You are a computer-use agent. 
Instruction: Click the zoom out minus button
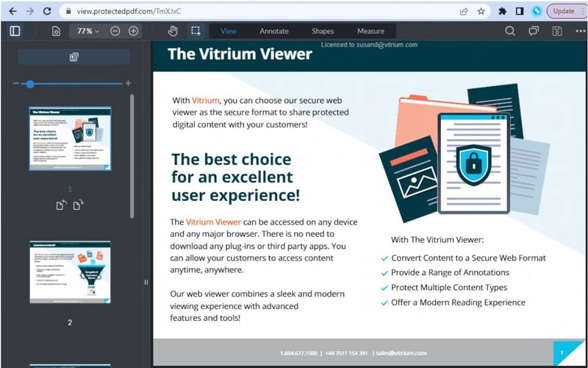coord(115,31)
